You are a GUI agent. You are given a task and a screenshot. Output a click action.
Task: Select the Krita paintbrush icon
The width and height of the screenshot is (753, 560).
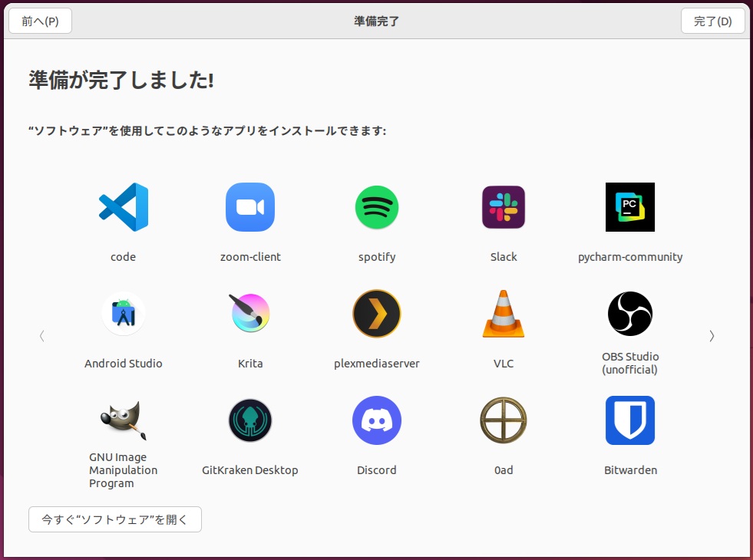250,313
